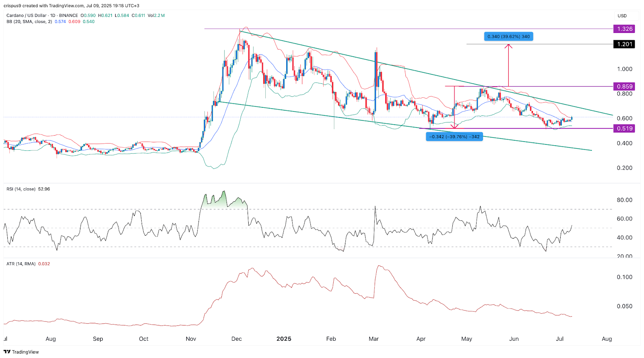This screenshot has height=358, width=644.
Task: Click the Bollinger lower value 0.540
Action: [x=89, y=22]
